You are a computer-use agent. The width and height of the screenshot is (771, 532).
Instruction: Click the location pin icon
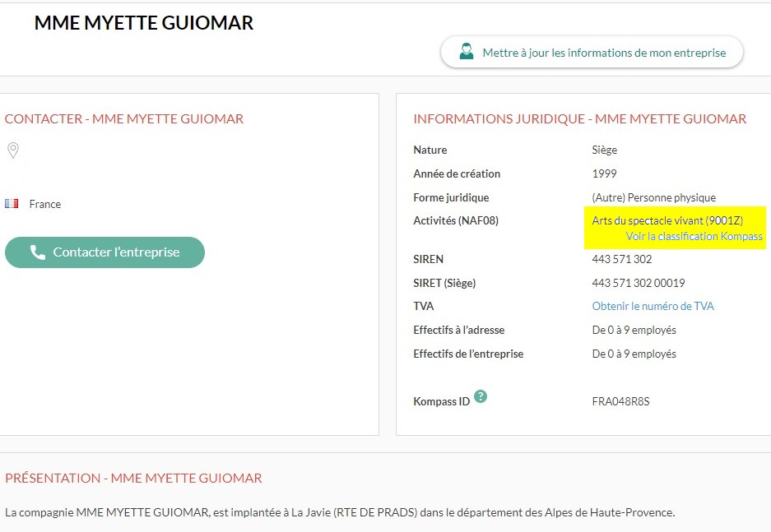12,150
